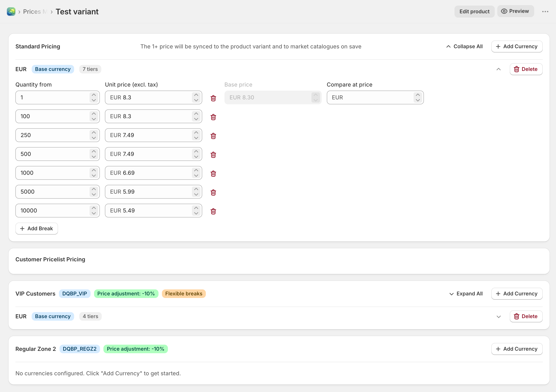This screenshot has width=556, height=392.
Task: Click the DQBP_VIP tag
Action: pos(75,294)
